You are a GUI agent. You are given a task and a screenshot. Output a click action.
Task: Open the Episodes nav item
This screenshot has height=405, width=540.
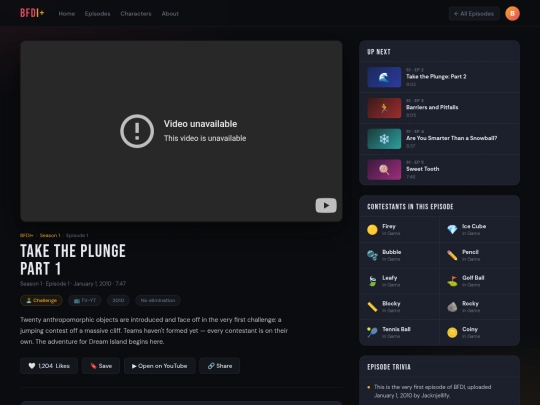point(97,14)
